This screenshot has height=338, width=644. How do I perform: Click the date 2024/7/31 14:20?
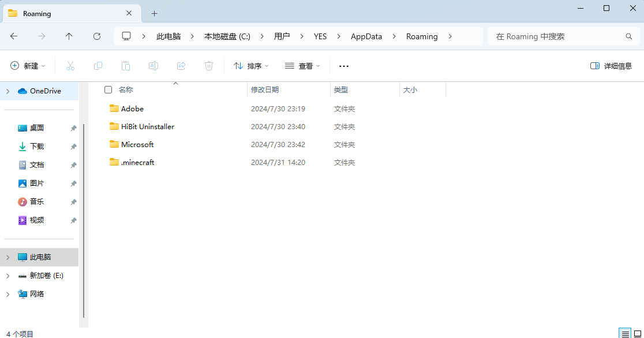tap(278, 163)
